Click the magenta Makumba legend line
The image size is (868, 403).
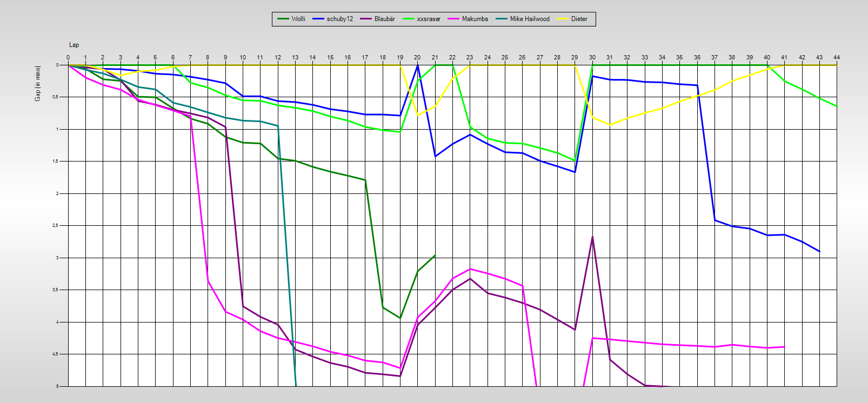(453, 19)
